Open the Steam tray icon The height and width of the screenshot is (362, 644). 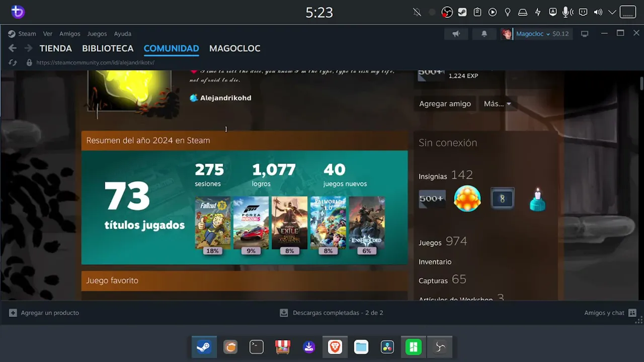[x=462, y=12]
